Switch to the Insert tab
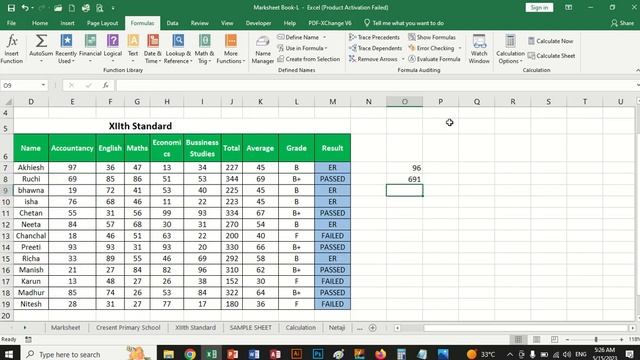Screen dimensions: 640x360 pyautogui.click(x=67, y=23)
